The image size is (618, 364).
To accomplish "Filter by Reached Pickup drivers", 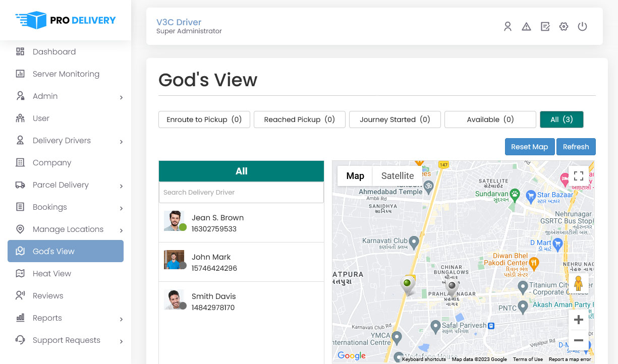I will pos(300,119).
